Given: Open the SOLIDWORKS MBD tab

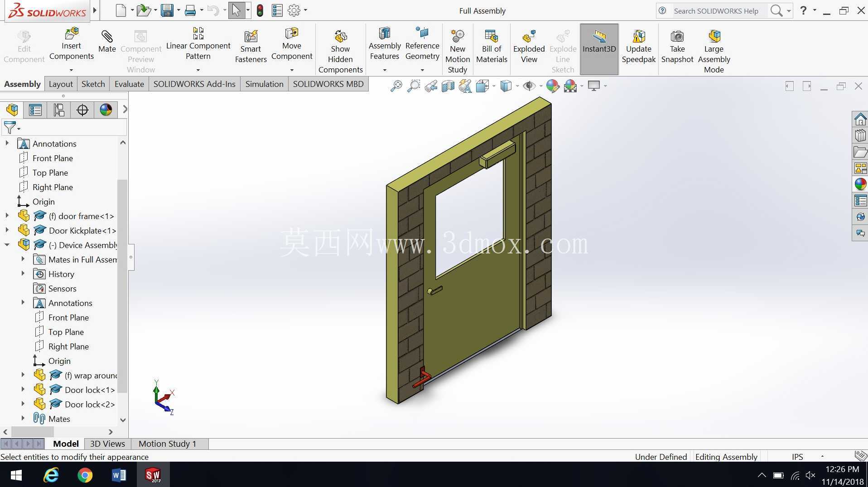Looking at the screenshot, I should 328,84.
